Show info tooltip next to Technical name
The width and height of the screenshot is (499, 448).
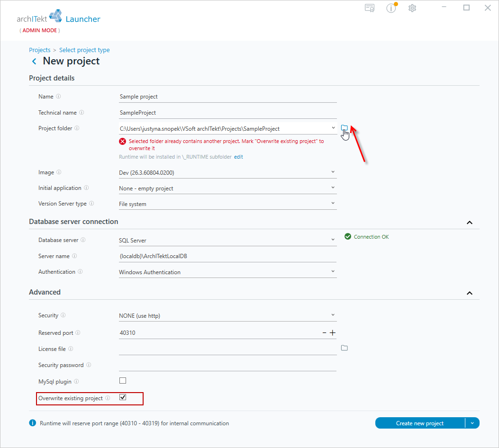coord(82,113)
